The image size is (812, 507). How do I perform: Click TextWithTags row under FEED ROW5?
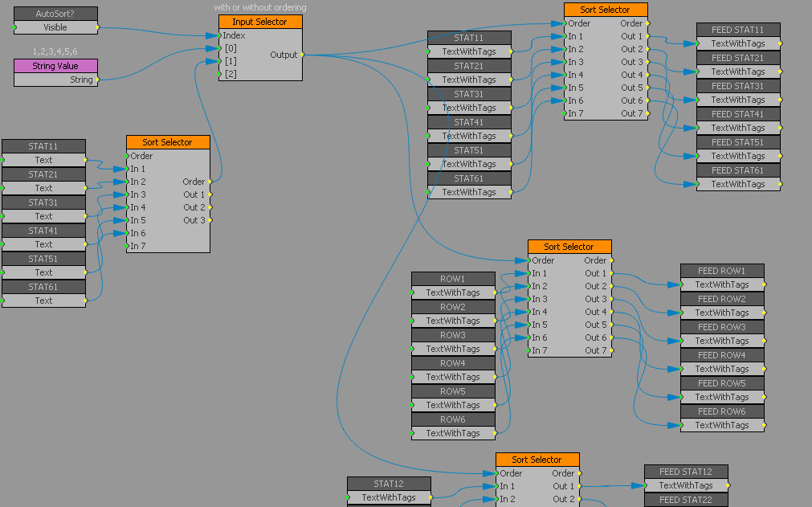[722, 397]
